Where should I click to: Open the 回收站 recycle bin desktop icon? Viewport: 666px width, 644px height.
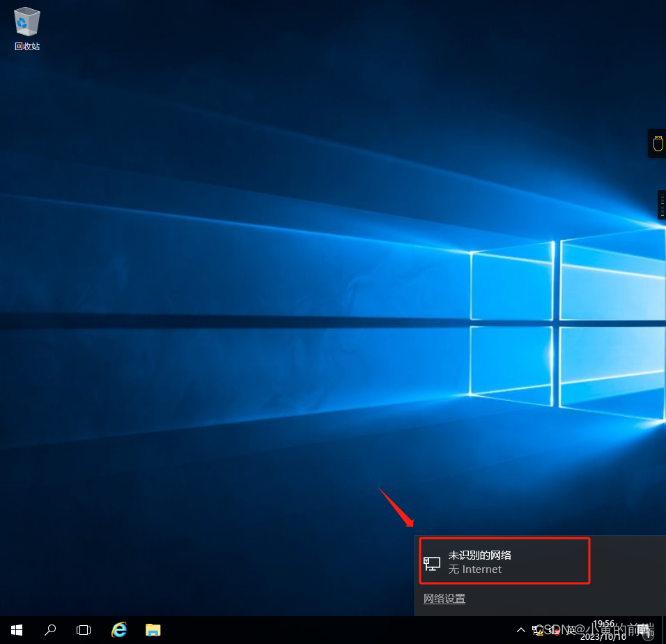point(26,29)
